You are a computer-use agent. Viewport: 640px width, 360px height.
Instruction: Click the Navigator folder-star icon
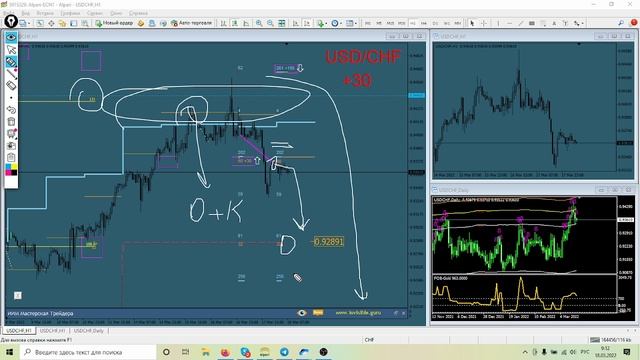(62, 24)
